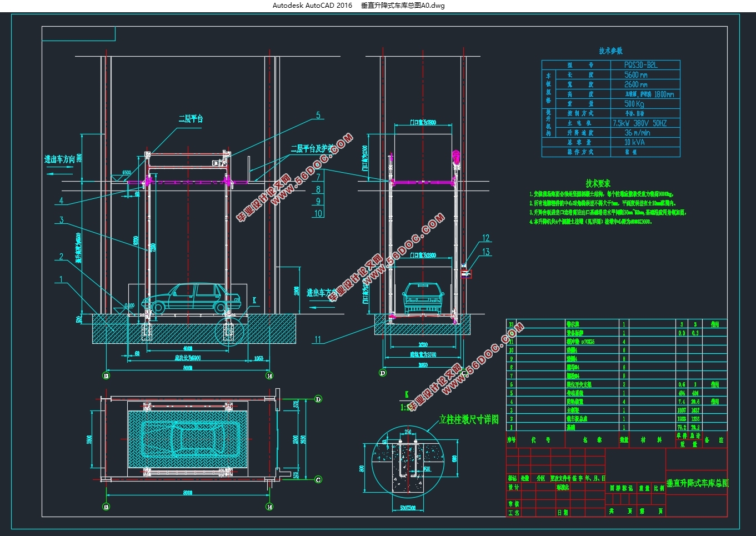Select the "比例" title block cell
756x536 pixels.
point(659,488)
